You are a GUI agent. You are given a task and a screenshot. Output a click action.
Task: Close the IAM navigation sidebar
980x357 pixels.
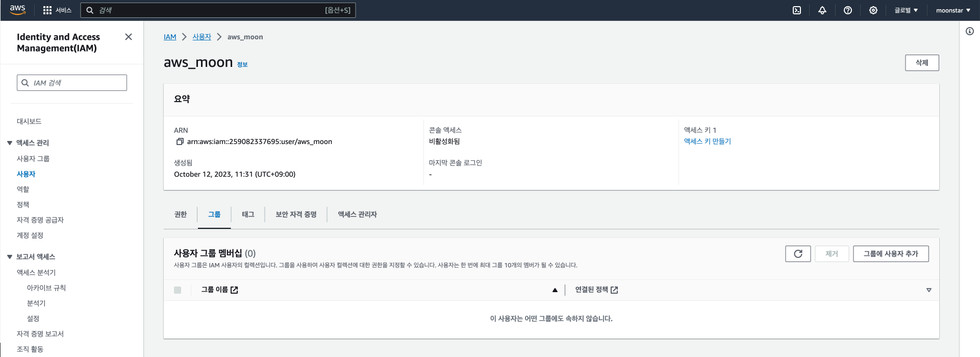coord(129,37)
